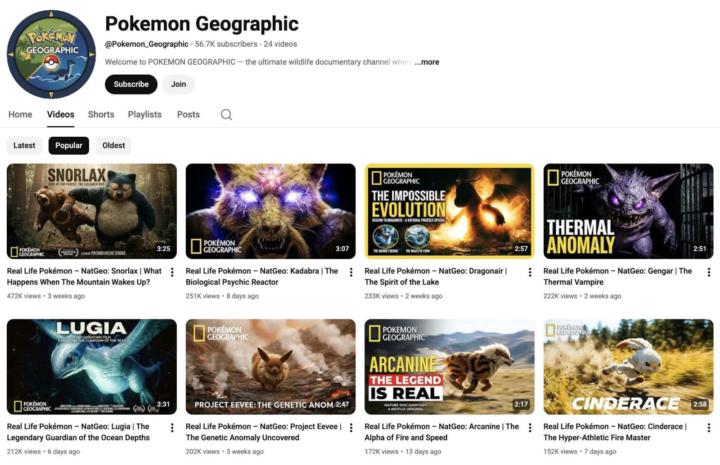Select the Videos tab
Image resolution: width=720 pixels, height=465 pixels.
[x=61, y=114]
